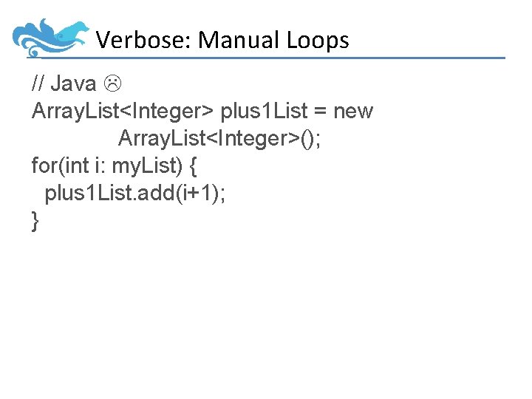Screen dimensions: 532x399
Task: Click the word "Java" in the comment
Action: (73, 84)
